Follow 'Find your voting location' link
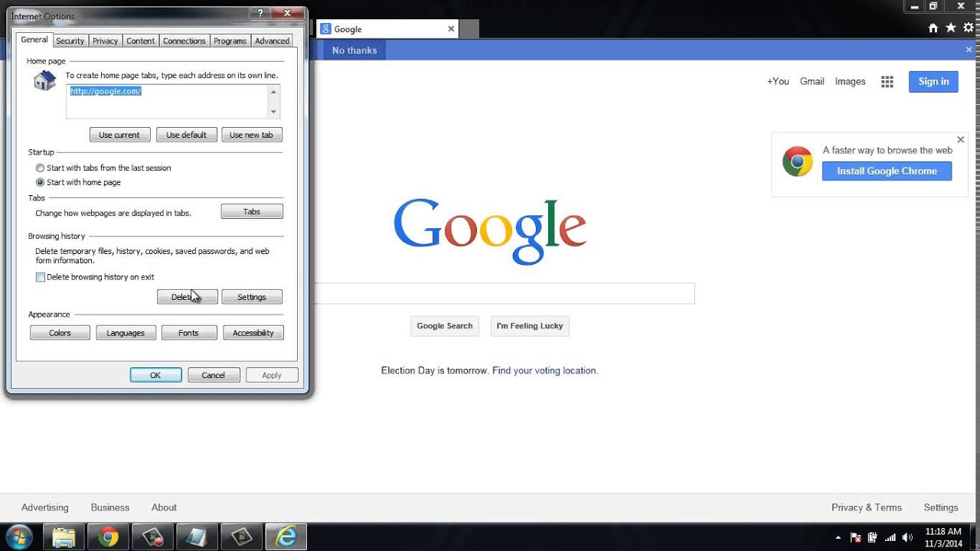 (x=544, y=370)
